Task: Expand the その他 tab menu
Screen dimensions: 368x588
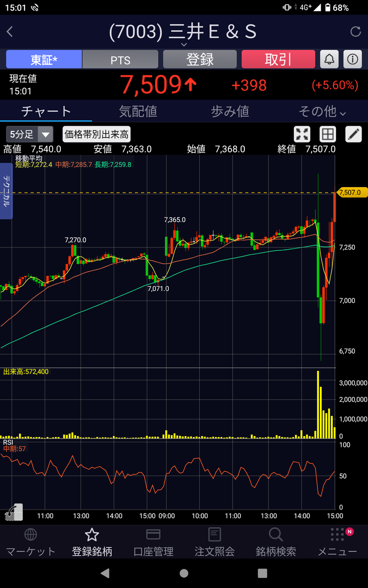Action: click(x=322, y=111)
